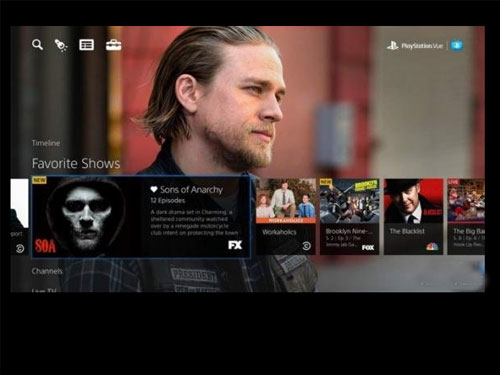Viewport: 500px width, 375px height.
Task: Click the PlayStation Vue logo
Action: coord(415,46)
